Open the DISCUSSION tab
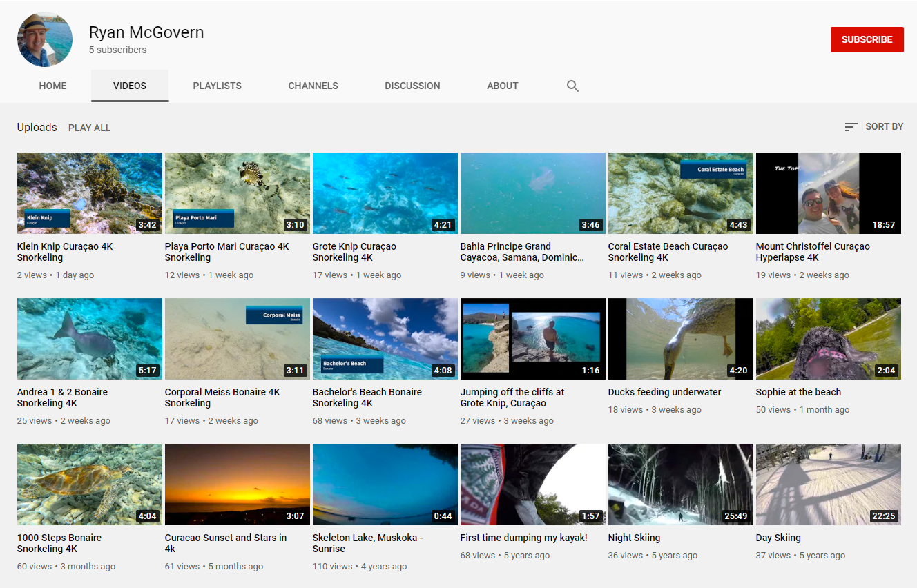The image size is (917, 588). click(412, 86)
